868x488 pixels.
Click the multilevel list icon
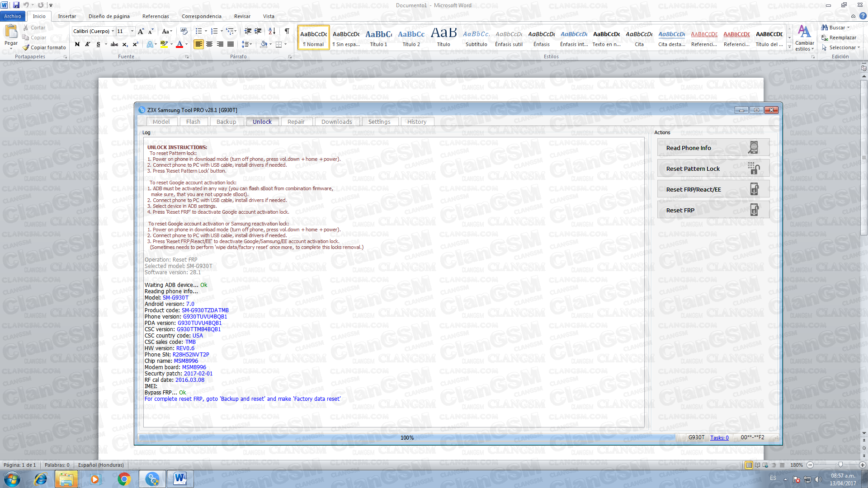230,31
